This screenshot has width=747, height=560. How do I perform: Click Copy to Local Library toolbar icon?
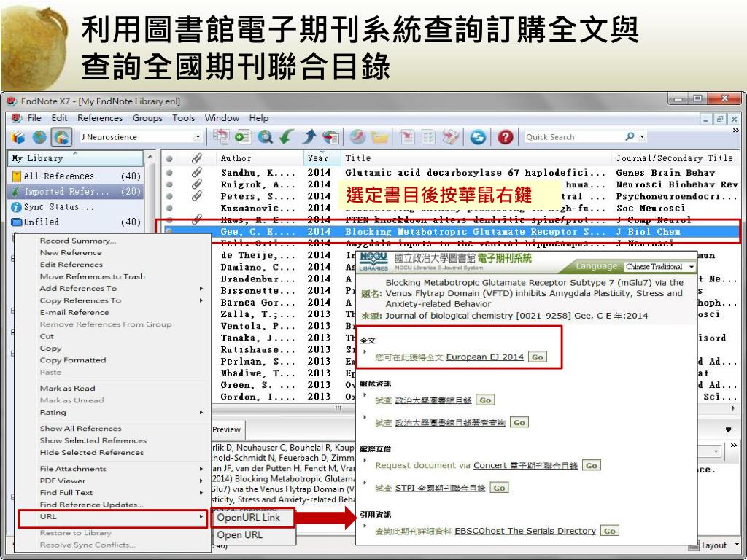pyautogui.click(x=220, y=137)
